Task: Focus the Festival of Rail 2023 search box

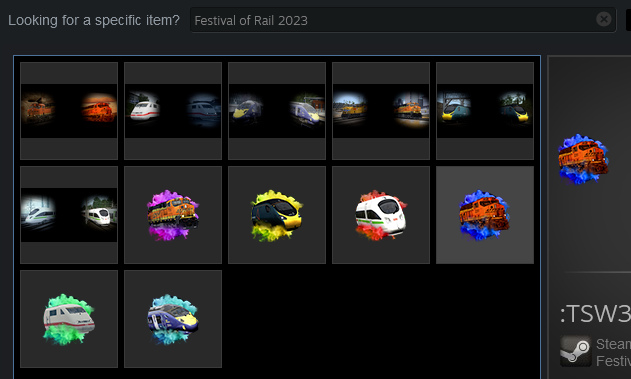Action: (x=403, y=20)
